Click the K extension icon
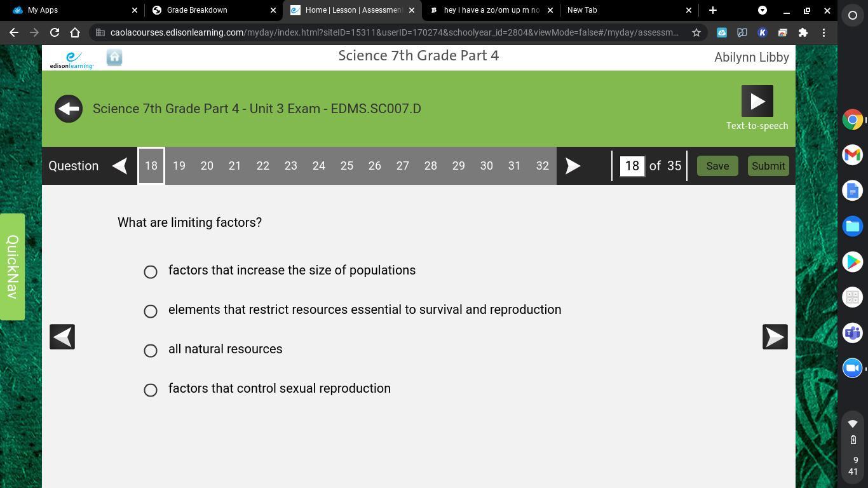Screen dimensions: 868x488 tap(763, 32)
